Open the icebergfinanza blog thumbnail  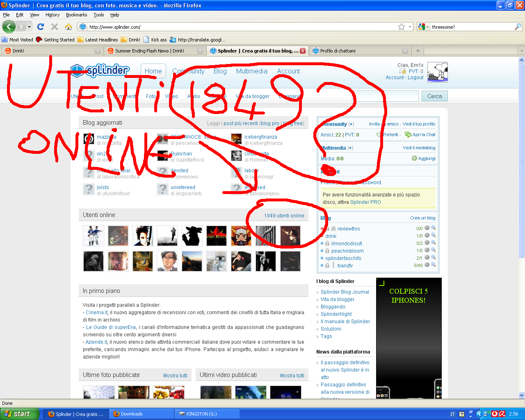(x=236, y=139)
